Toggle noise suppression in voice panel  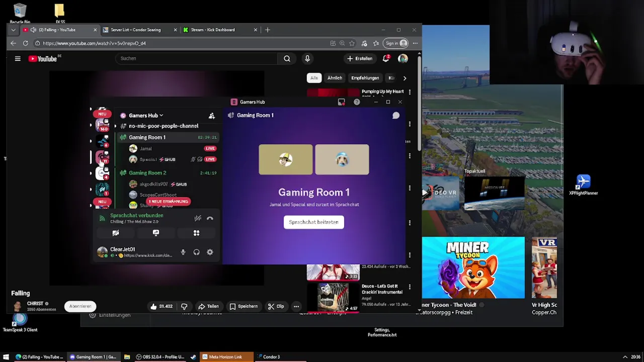[x=198, y=218]
